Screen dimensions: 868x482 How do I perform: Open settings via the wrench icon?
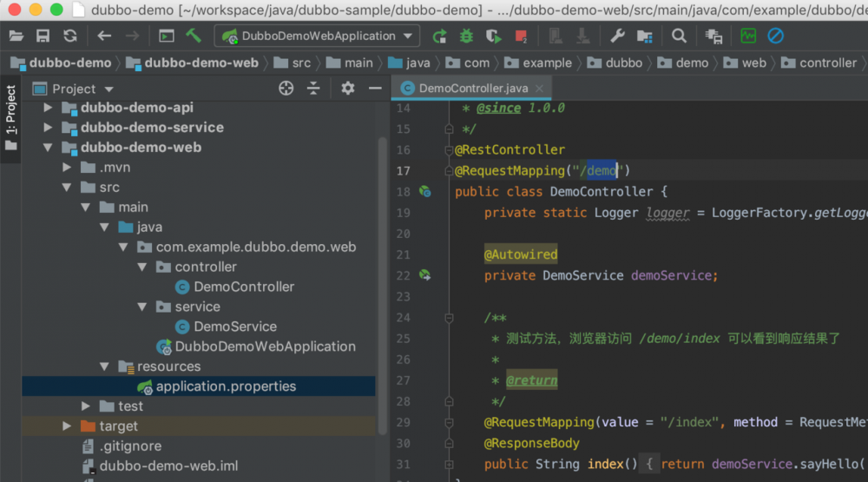[617, 36]
